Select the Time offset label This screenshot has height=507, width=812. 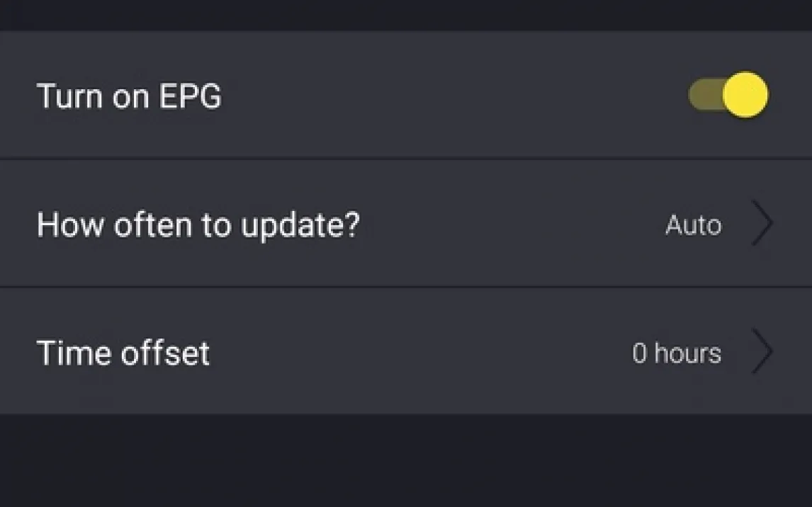(x=123, y=353)
